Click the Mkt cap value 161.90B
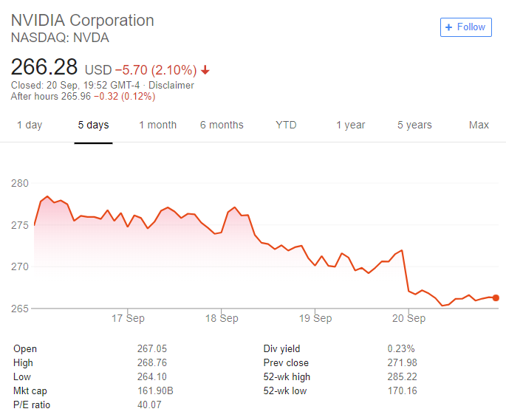Screen dimensions: 506x420 click(x=155, y=390)
